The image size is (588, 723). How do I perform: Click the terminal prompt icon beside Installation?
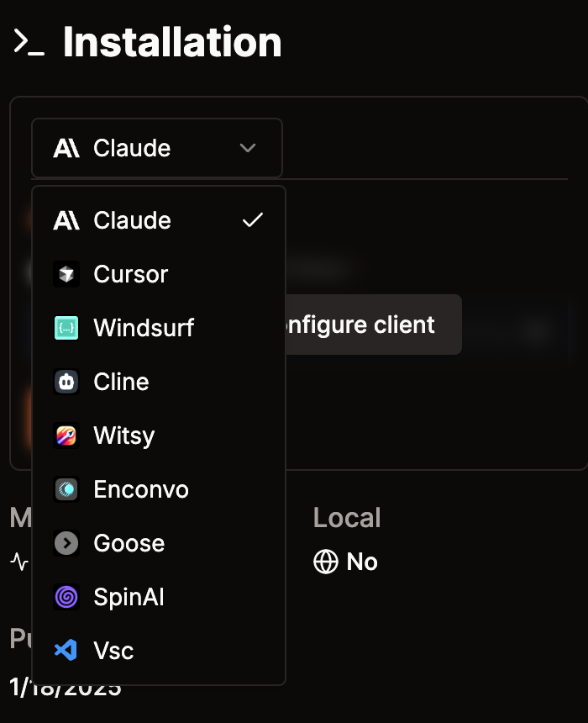[x=29, y=42]
